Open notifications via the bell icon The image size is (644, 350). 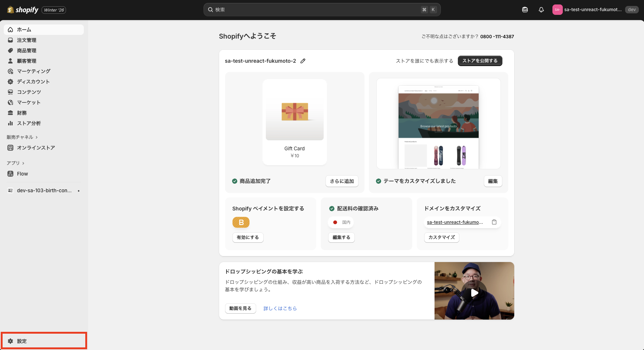[x=541, y=9]
